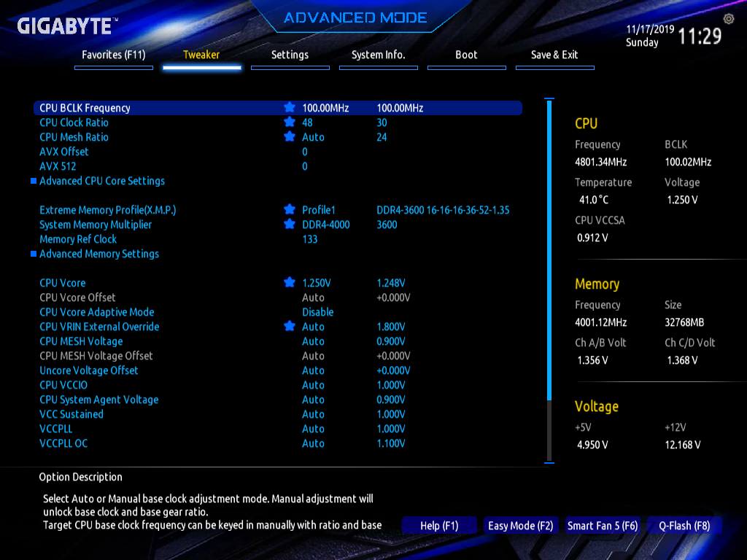Select the CPU MESH Voltage setting
The height and width of the screenshot is (560, 747).
(x=278, y=341)
